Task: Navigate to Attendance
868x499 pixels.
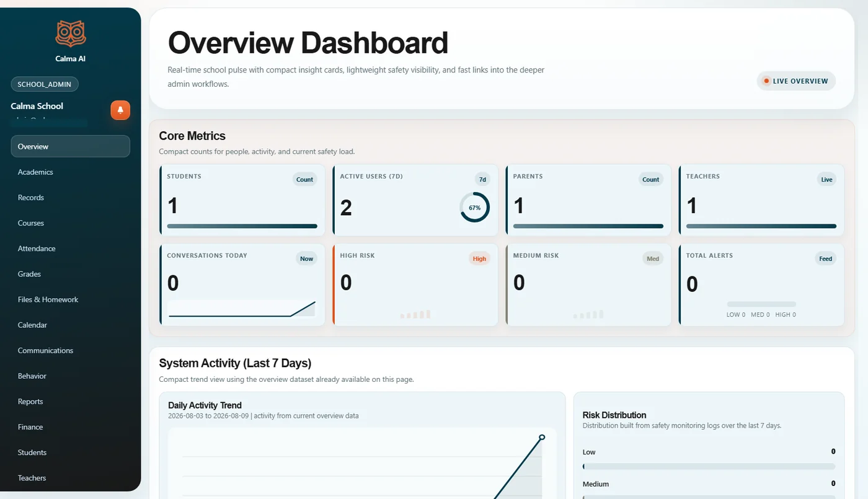Action: click(70, 248)
